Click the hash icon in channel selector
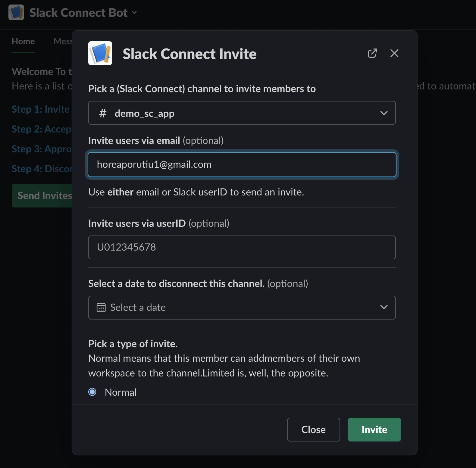This screenshot has width=476, height=468. (102, 113)
